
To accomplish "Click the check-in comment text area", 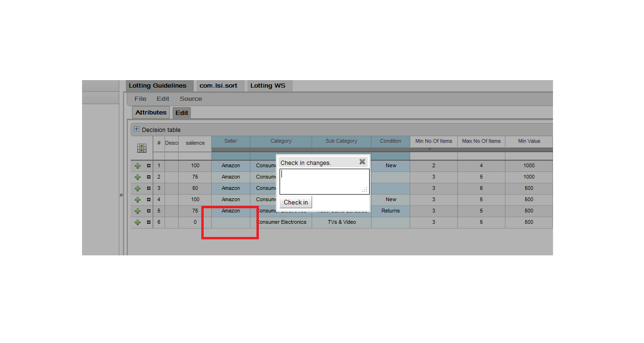I will (323, 181).
